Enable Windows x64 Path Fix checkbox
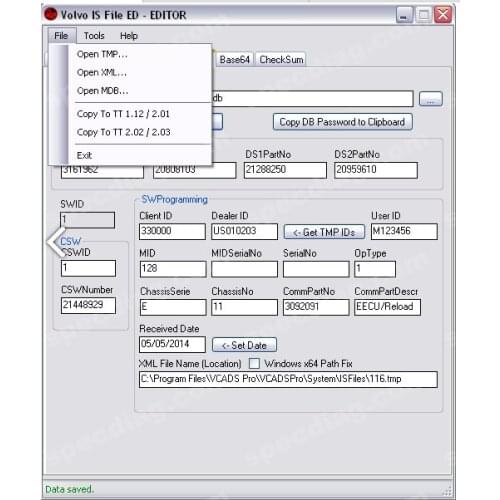Screen dimensions: 500x500 point(254,363)
